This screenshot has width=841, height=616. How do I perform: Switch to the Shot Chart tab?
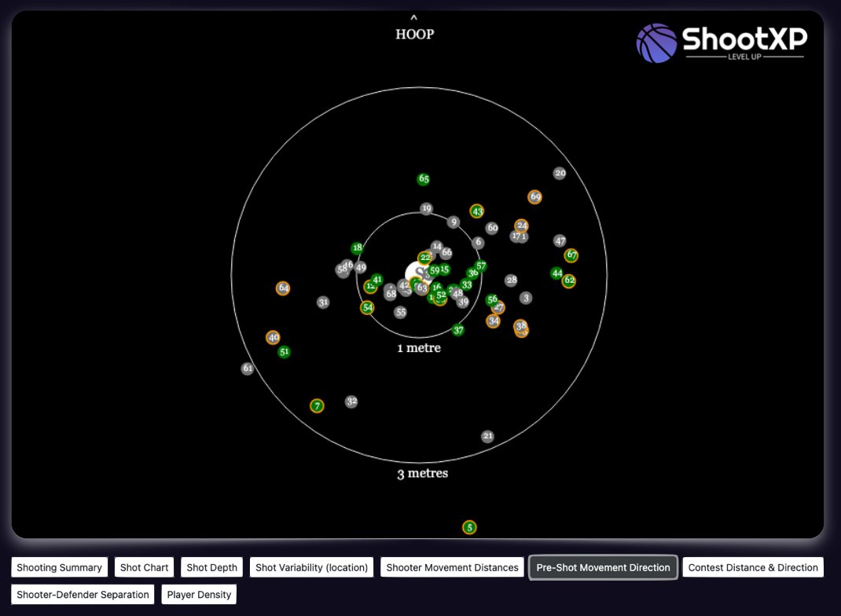pos(145,567)
